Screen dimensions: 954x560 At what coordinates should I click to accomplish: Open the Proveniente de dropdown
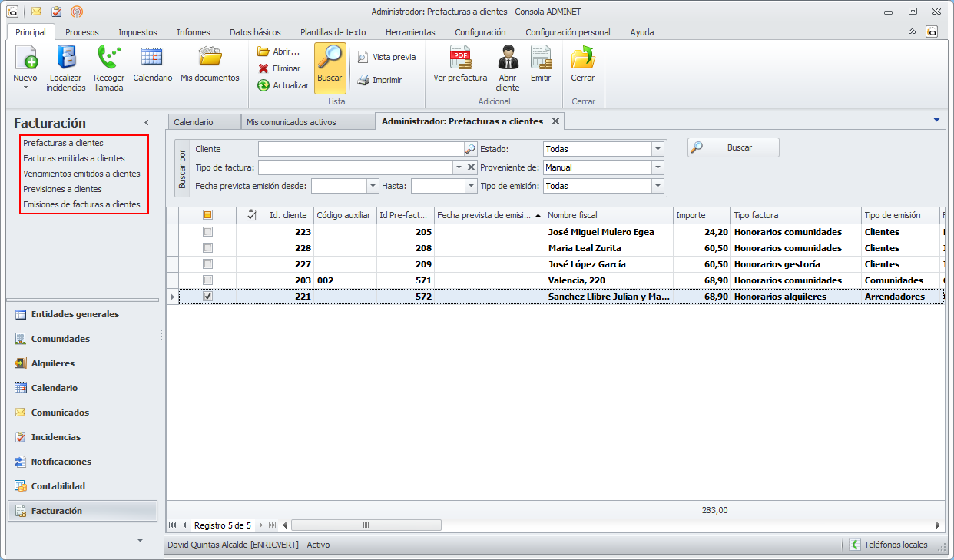coord(658,167)
